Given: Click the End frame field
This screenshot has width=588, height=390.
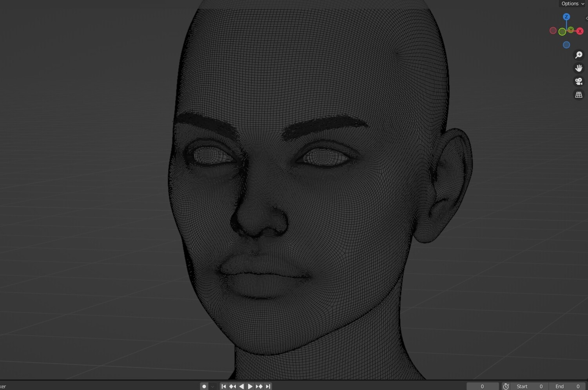Looking at the screenshot, I should (x=567, y=386).
